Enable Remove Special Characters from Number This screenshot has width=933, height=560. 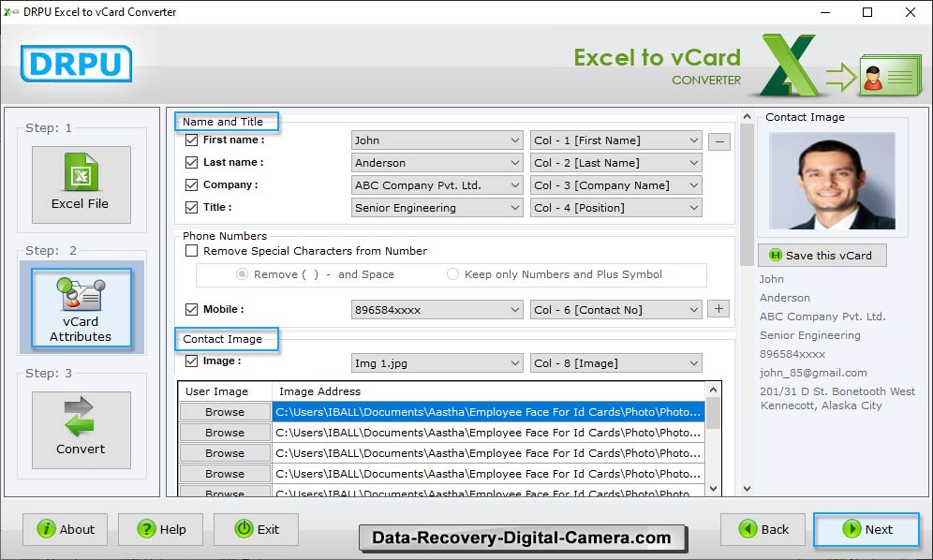tap(192, 251)
